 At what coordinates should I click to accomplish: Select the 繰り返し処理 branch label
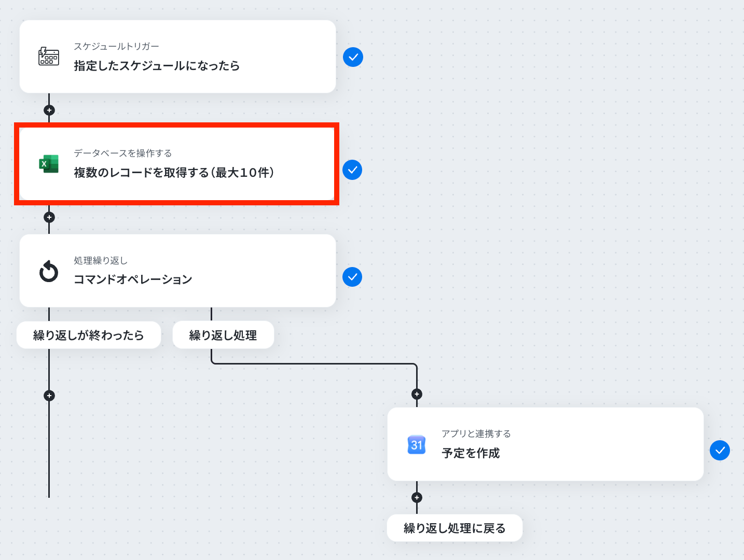click(x=223, y=335)
